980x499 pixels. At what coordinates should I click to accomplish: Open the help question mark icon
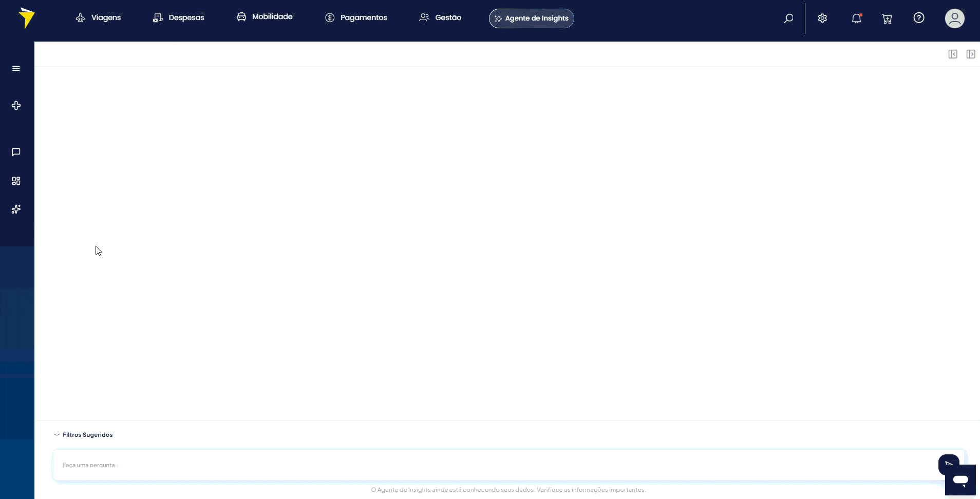(x=919, y=18)
